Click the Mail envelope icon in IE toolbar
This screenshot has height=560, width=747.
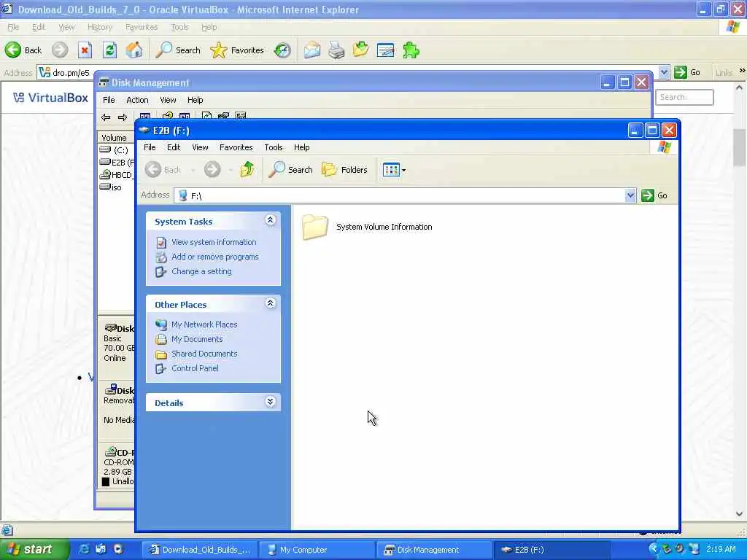312,50
